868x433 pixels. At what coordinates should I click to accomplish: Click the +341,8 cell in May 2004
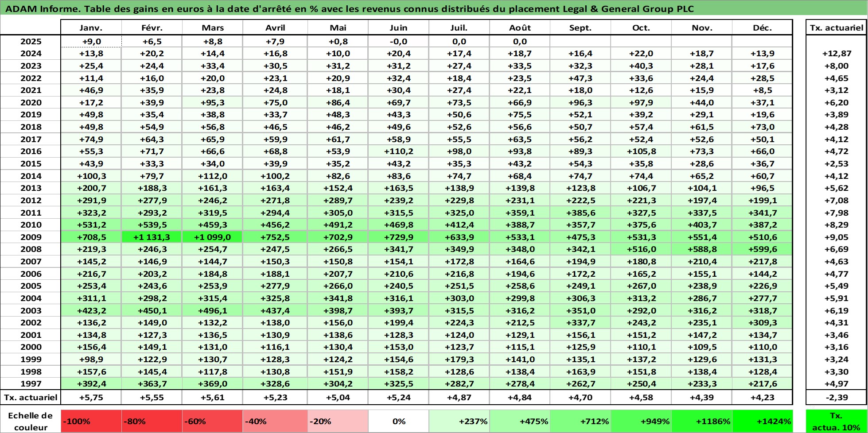[x=338, y=298]
